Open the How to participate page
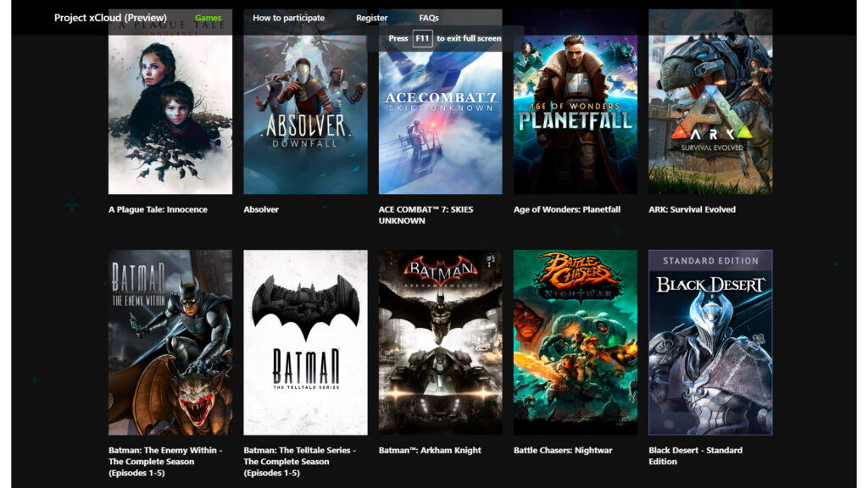Screen dimensions: 868x488 pyautogui.click(x=288, y=18)
